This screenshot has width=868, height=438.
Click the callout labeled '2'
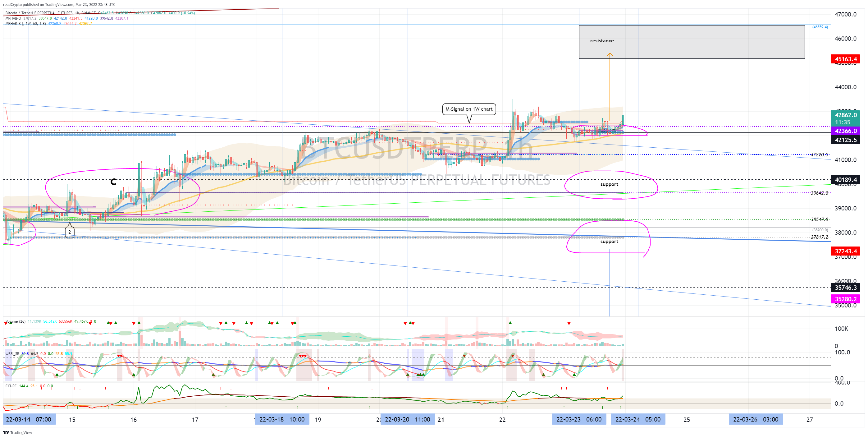click(69, 232)
